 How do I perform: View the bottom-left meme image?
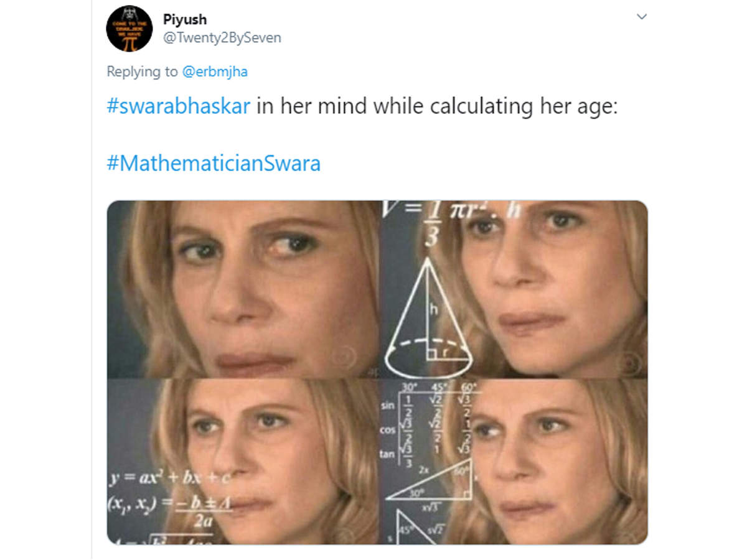243,462
